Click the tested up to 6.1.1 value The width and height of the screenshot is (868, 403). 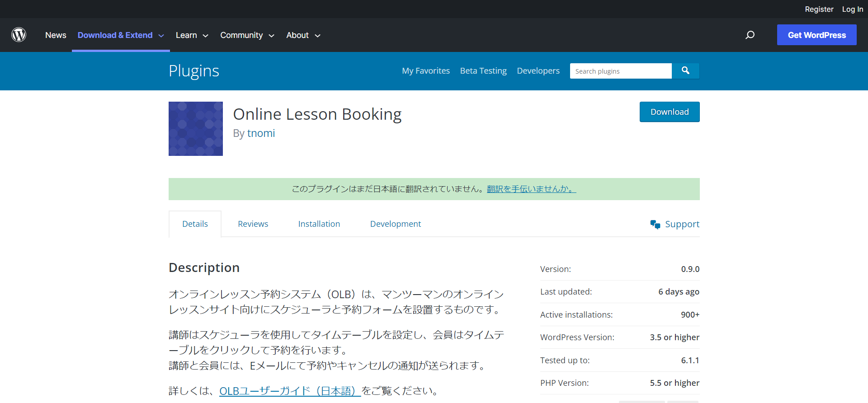pos(690,360)
